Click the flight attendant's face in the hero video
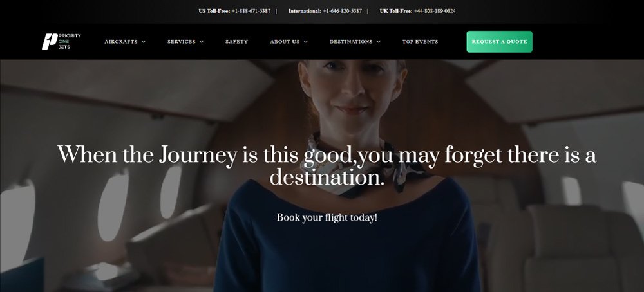The height and width of the screenshot is (292, 644). (x=352, y=90)
